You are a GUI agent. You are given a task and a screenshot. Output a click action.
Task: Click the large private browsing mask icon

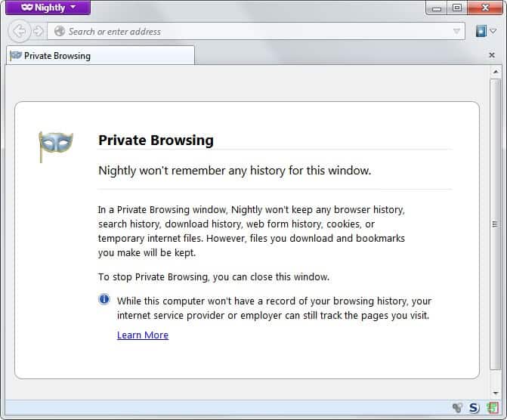(56, 147)
